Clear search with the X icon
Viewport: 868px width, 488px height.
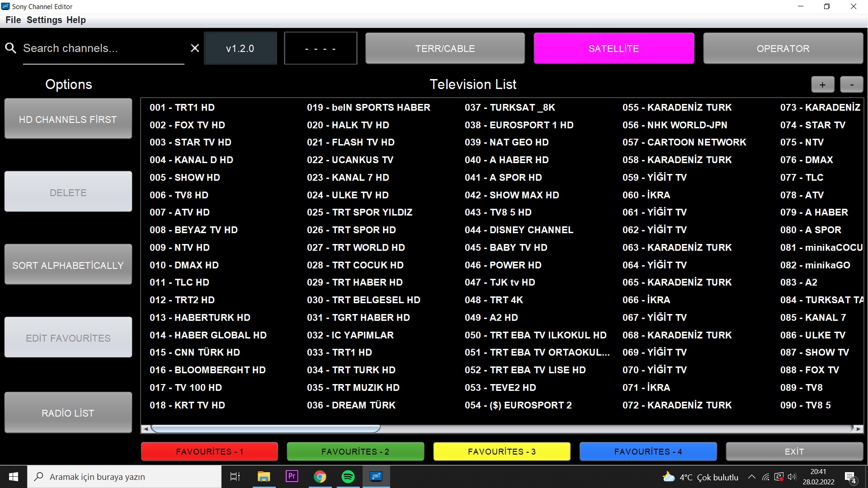[x=195, y=48]
